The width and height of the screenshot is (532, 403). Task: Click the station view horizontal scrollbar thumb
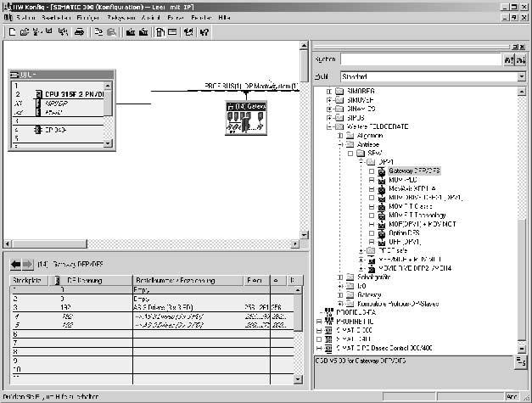(49, 243)
